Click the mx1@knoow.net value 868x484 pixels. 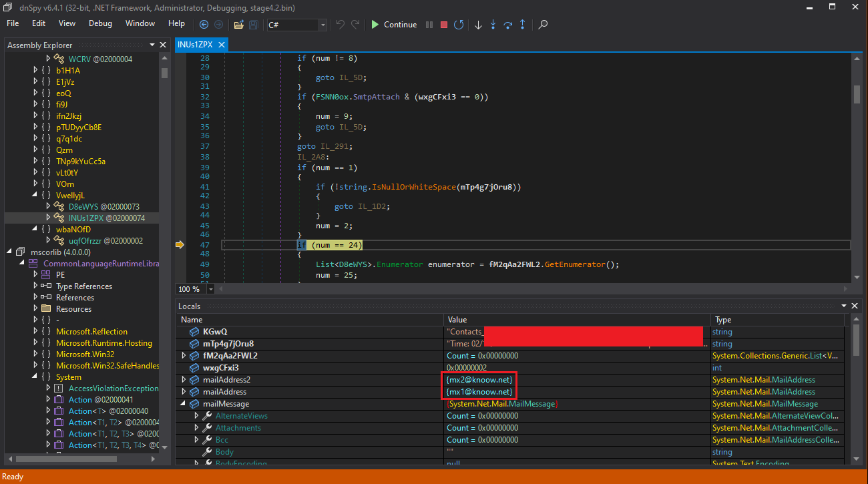480,391
